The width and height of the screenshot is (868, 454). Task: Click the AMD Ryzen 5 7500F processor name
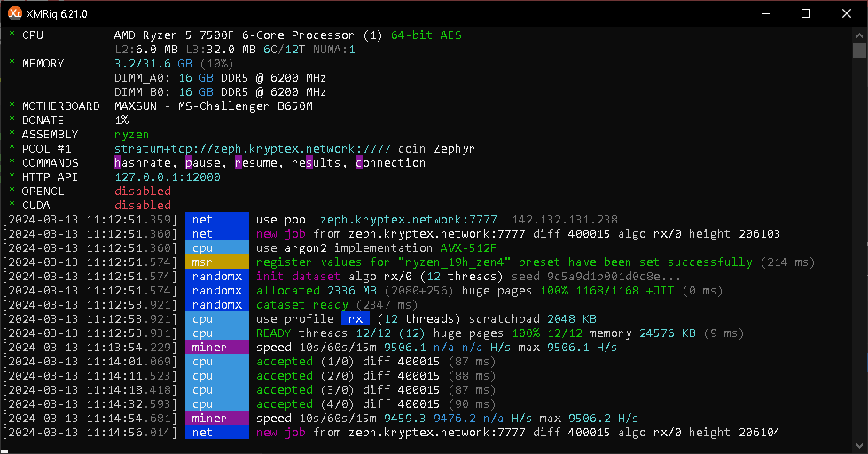coord(234,35)
